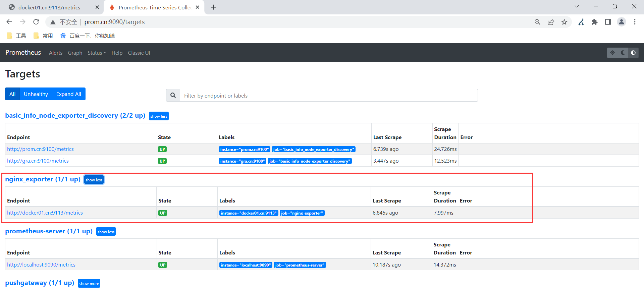Expand pushgateway group with show more
The height and width of the screenshot is (291, 644).
[89, 283]
